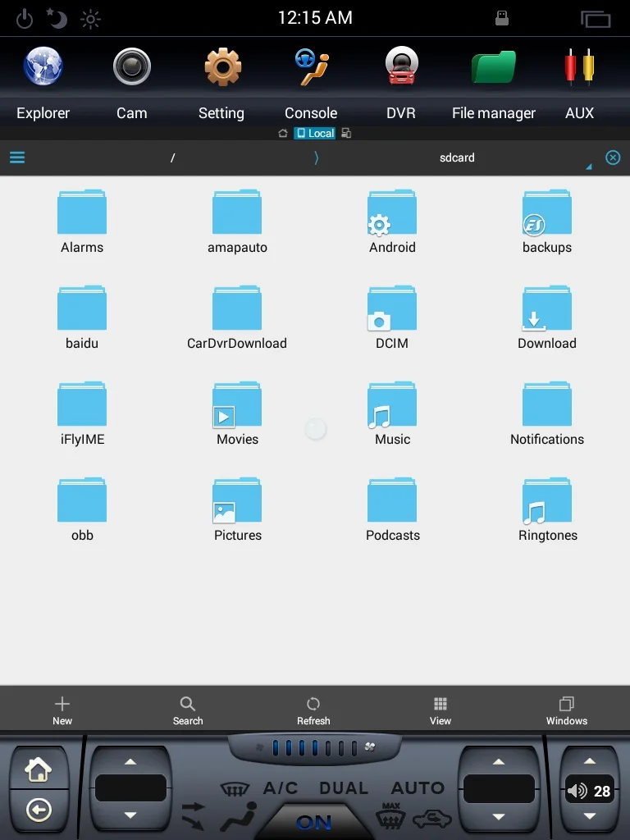Toggle the A/C mode

tap(281, 787)
